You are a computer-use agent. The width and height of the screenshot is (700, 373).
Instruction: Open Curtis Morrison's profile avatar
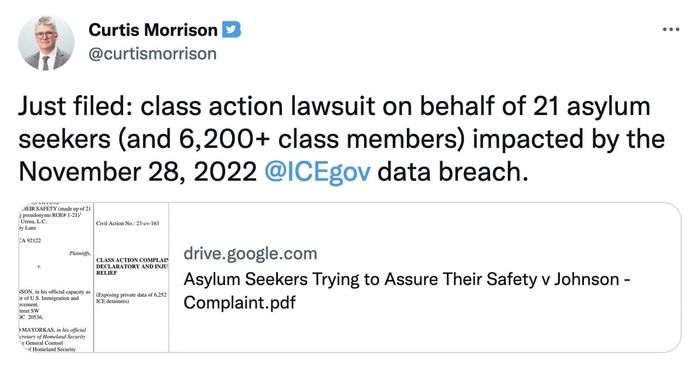46,42
